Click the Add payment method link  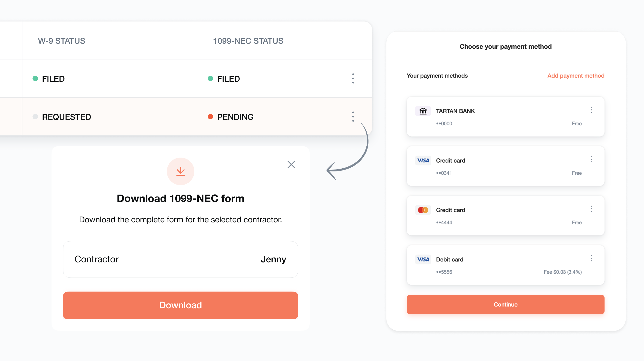pyautogui.click(x=576, y=75)
